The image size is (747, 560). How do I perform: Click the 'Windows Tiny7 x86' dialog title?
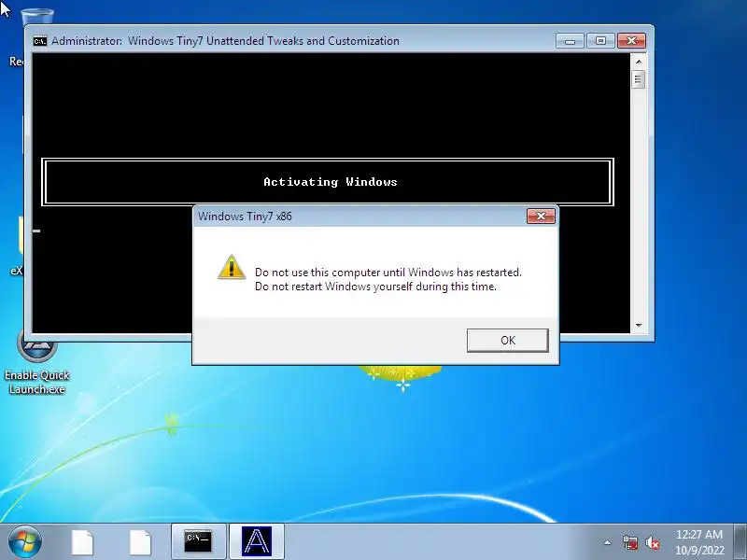[245, 217]
